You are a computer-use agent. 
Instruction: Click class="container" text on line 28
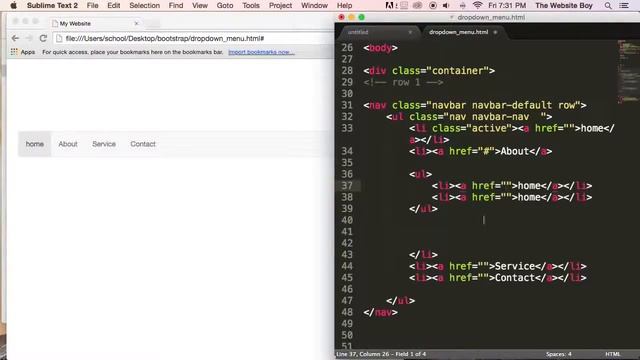pos(440,71)
